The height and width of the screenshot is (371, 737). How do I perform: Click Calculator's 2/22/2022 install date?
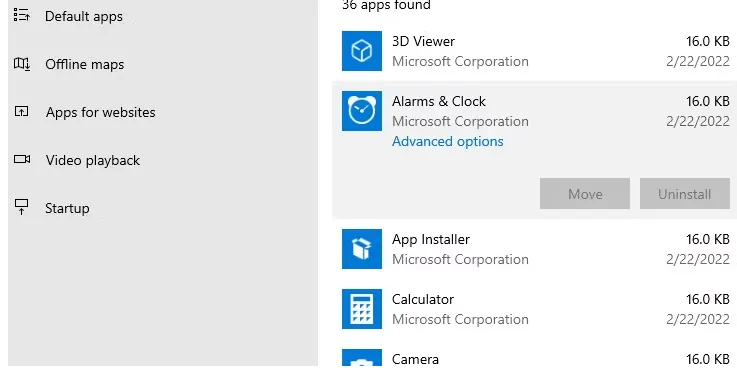click(698, 319)
